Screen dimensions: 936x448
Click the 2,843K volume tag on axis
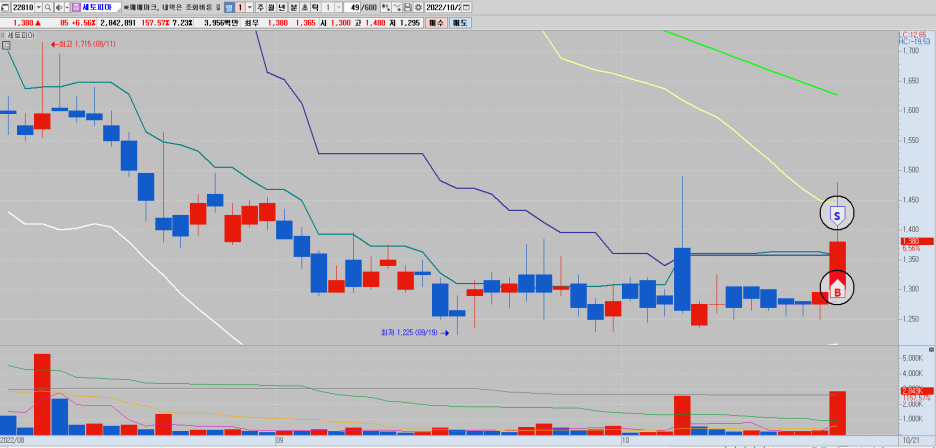click(916, 391)
